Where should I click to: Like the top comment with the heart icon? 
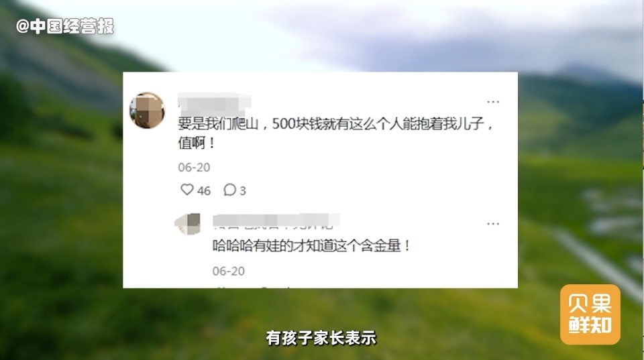pos(187,190)
